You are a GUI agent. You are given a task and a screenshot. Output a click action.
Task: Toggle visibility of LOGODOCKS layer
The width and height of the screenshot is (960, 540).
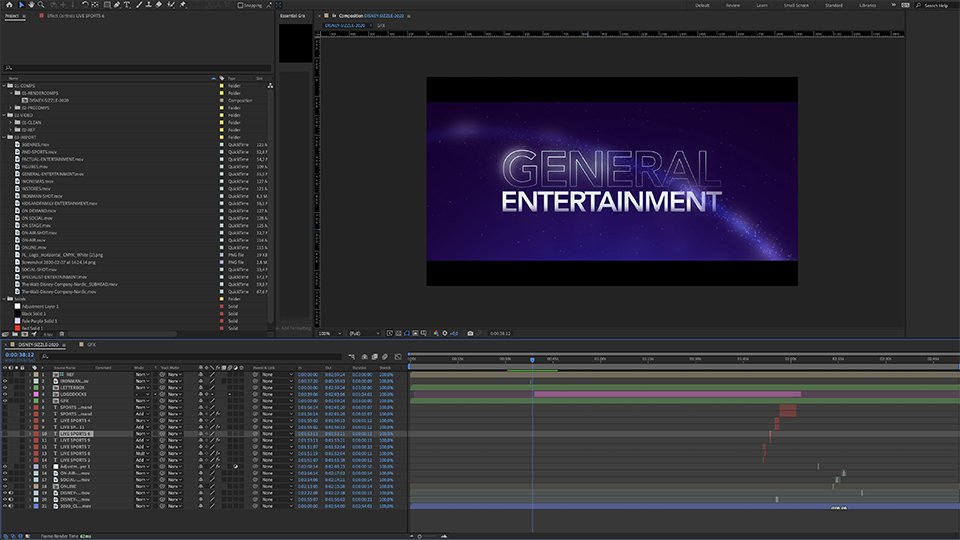pyautogui.click(x=5, y=394)
